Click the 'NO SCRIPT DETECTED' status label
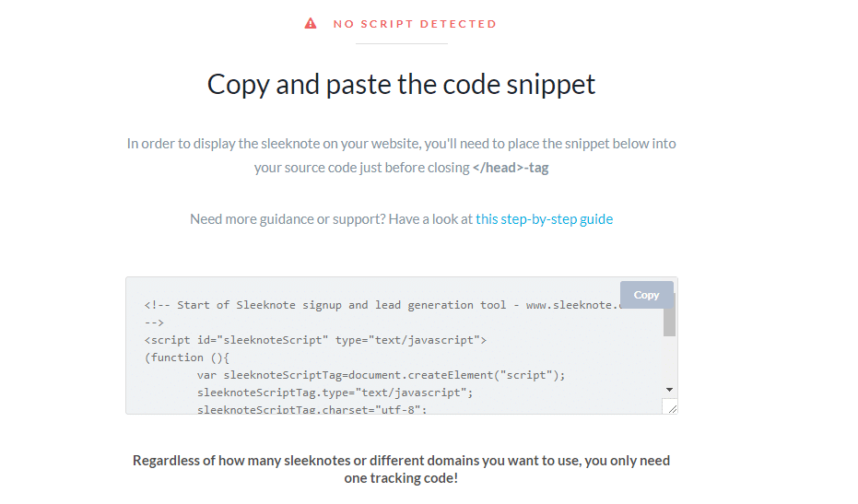The height and width of the screenshot is (504, 858). pyautogui.click(x=415, y=24)
